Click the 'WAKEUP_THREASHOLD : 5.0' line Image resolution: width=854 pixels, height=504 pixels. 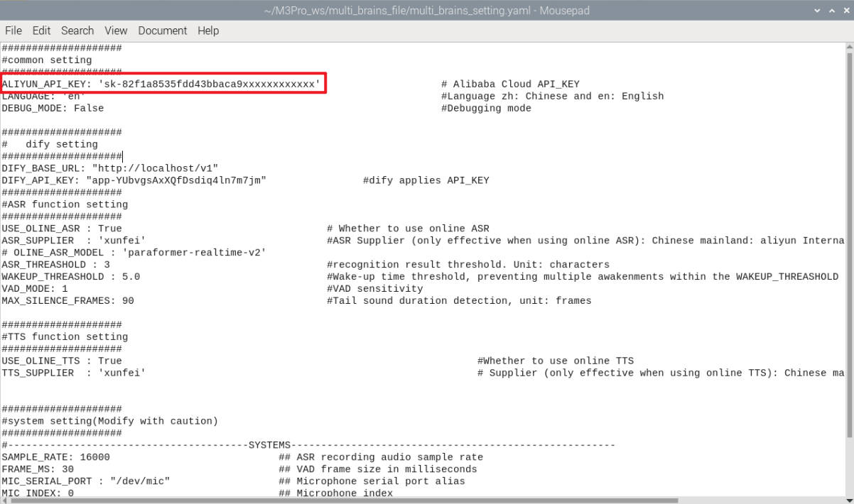pyautogui.click(x=71, y=277)
